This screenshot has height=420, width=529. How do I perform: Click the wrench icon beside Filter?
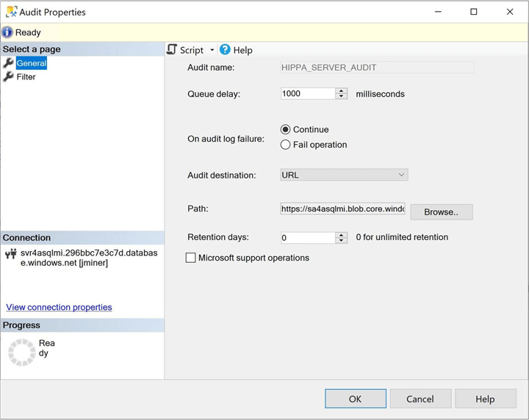click(x=9, y=76)
